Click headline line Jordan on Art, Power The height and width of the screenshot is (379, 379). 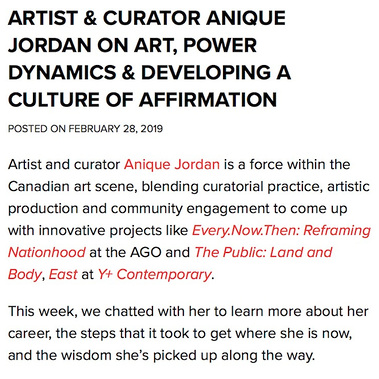click(x=132, y=45)
